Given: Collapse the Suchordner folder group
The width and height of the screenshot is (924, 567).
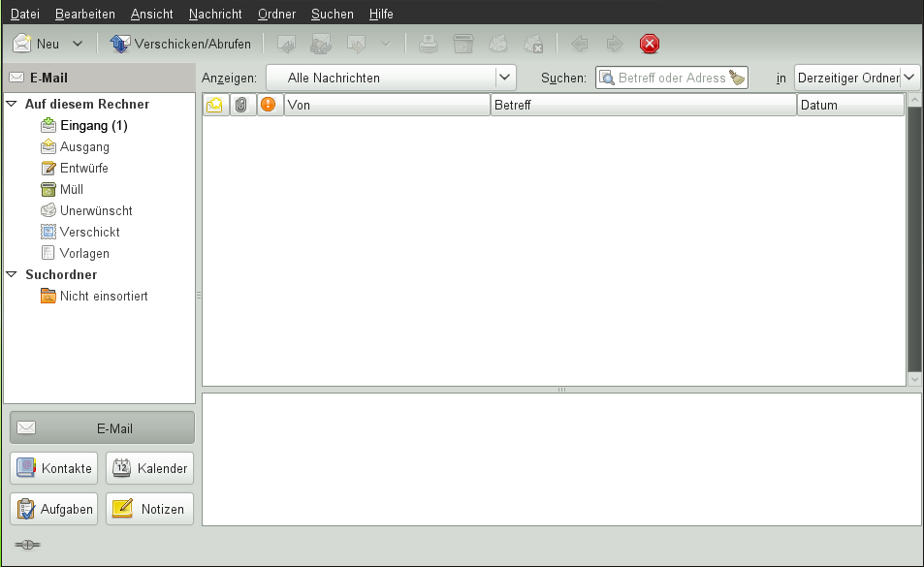Looking at the screenshot, I should [x=12, y=274].
